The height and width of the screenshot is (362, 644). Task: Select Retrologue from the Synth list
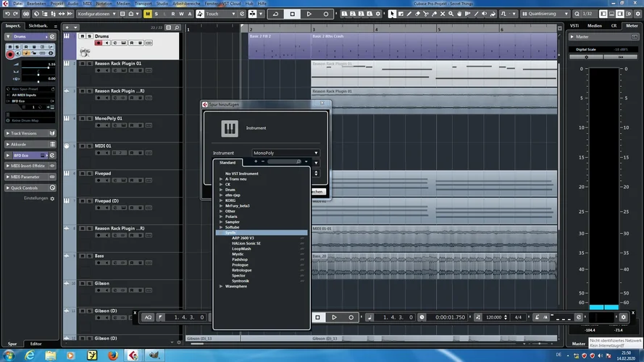(x=241, y=270)
